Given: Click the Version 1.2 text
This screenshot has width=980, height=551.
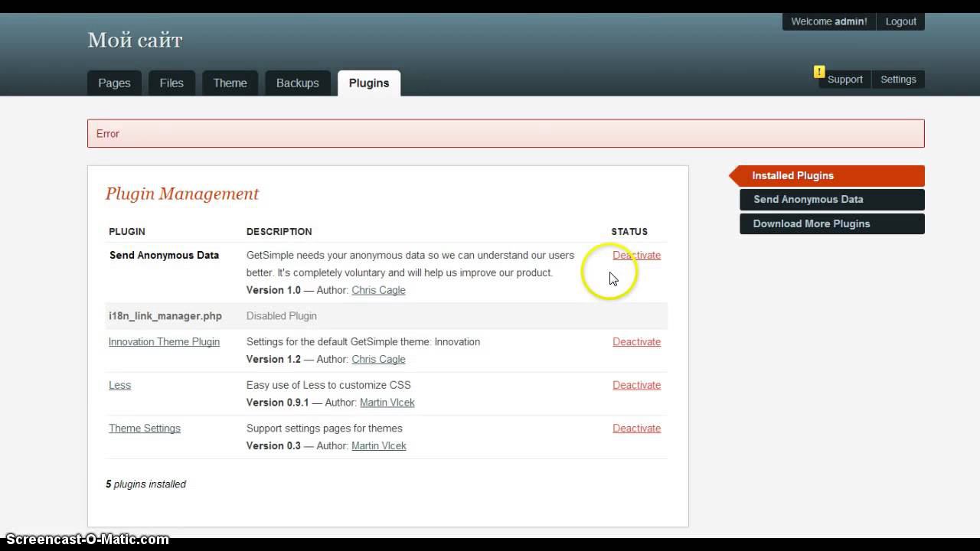Looking at the screenshot, I should tap(273, 359).
